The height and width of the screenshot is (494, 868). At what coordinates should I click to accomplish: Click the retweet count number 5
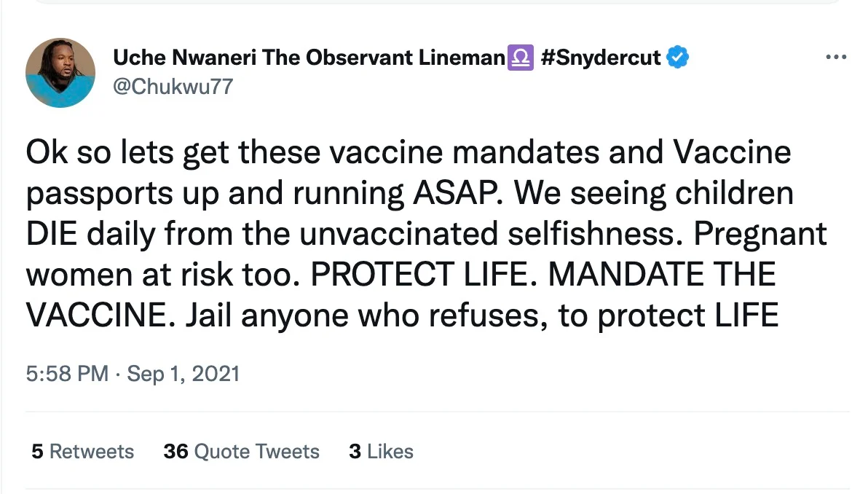point(37,452)
